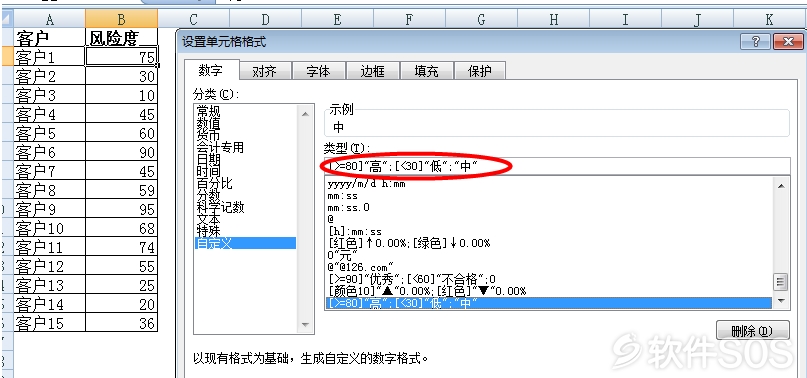Click the 类型 format code input field
807x378 pixels.
click(x=557, y=166)
